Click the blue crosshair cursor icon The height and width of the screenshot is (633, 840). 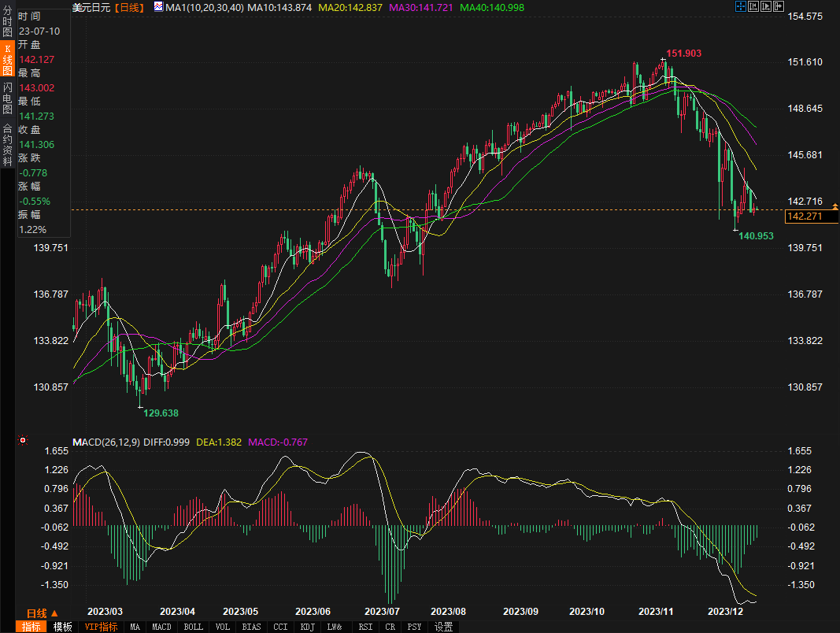click(x=740, y=6)
